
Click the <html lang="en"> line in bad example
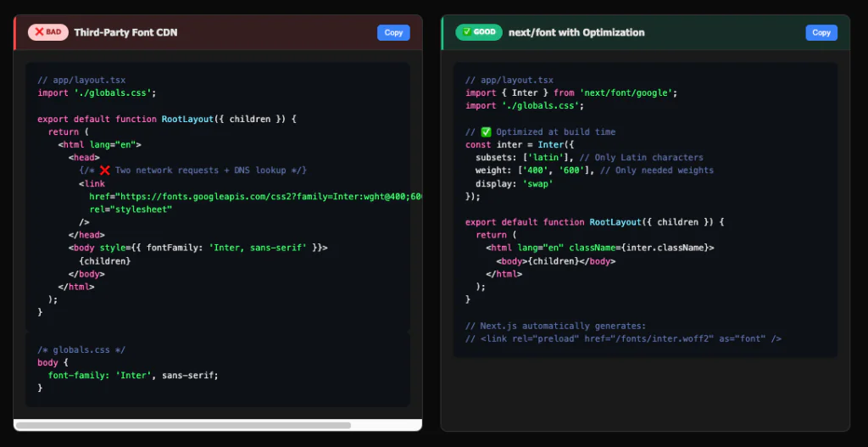point(100,144)
